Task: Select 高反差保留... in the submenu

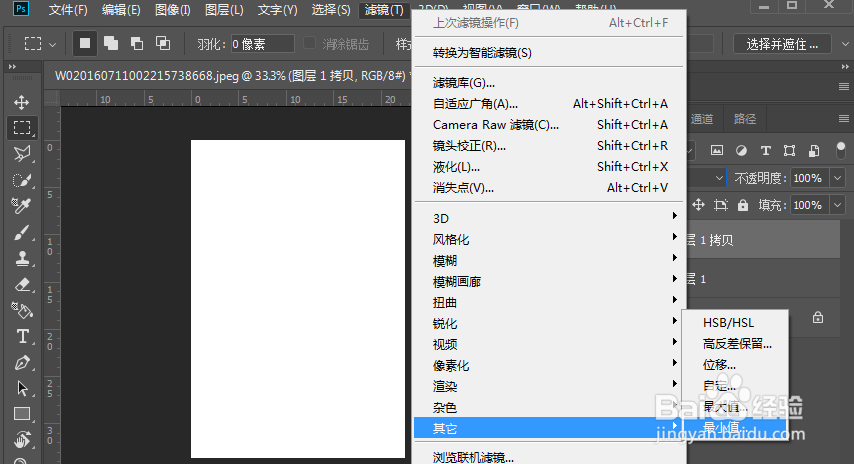Action: tap(735, 344)
